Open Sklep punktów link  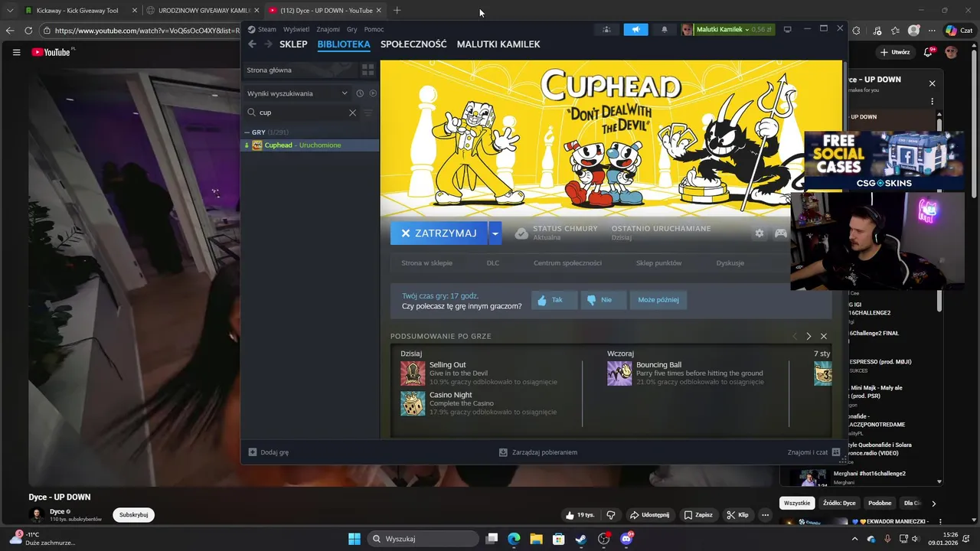point(658,263)
